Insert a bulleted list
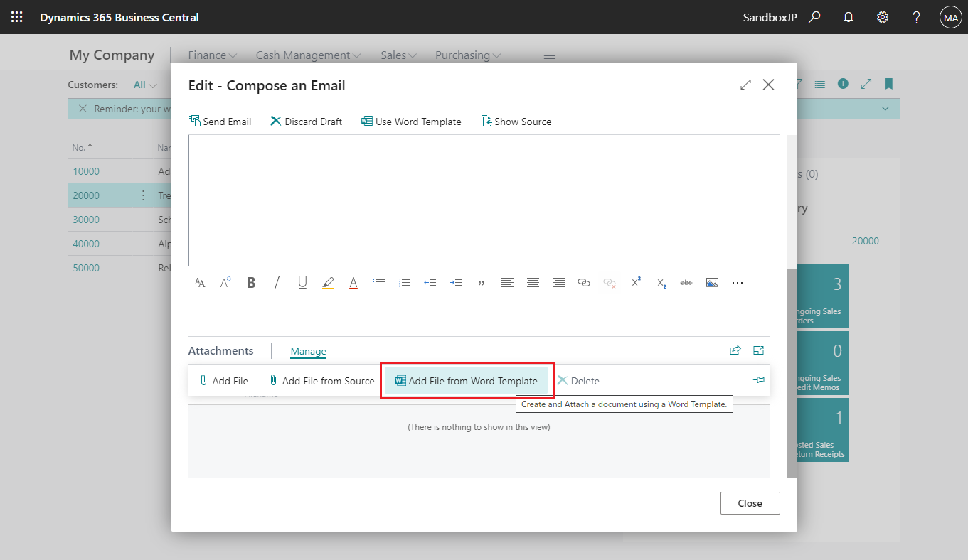The image size is (968, 560). [x=379, y=282]
